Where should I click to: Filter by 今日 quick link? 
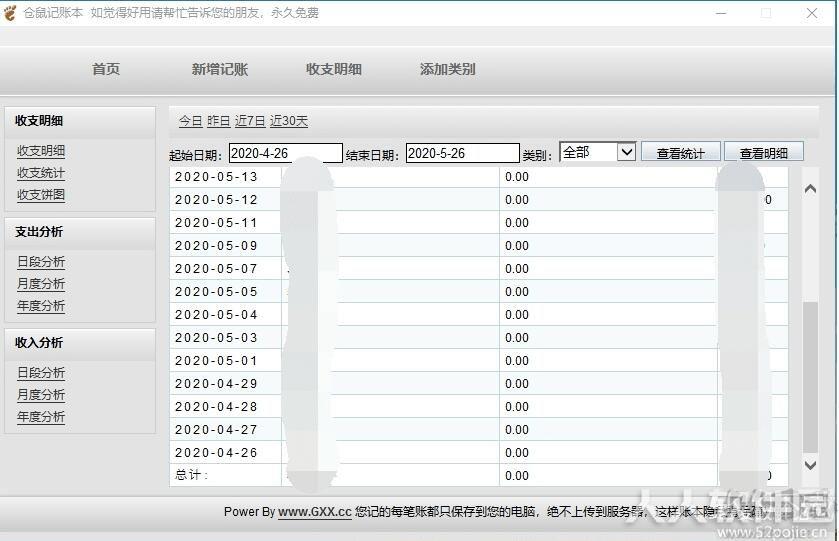coord(190,121)
